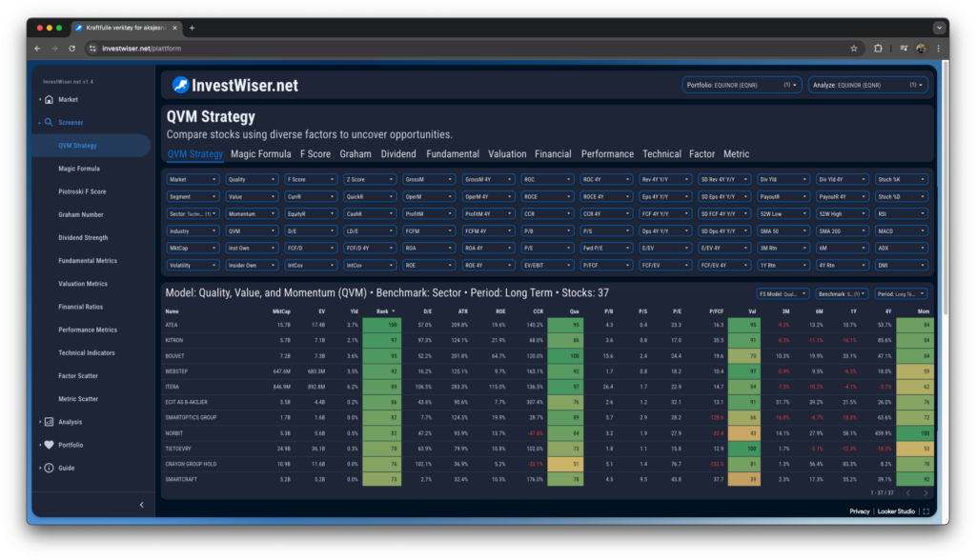Click the Guide info icon
976x560 pixels.
50,468
